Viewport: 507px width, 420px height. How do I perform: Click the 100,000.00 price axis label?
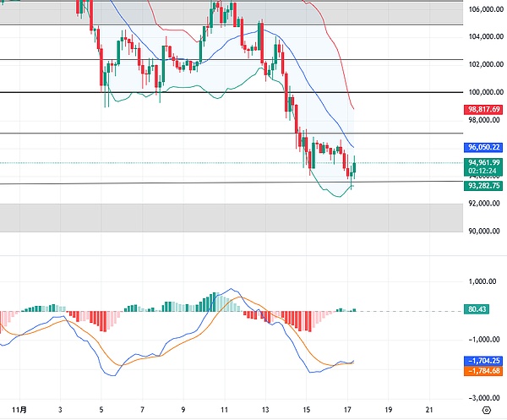(x=483, y=91)
